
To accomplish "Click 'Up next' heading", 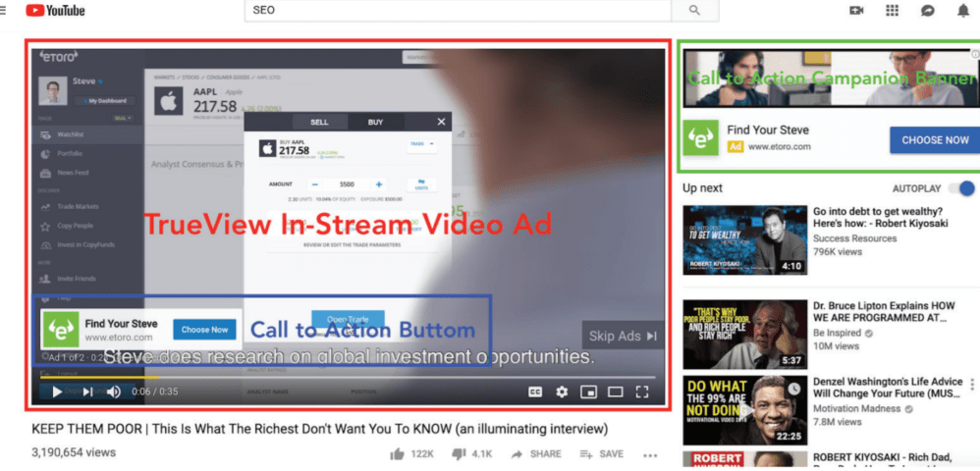I will 702,188.
